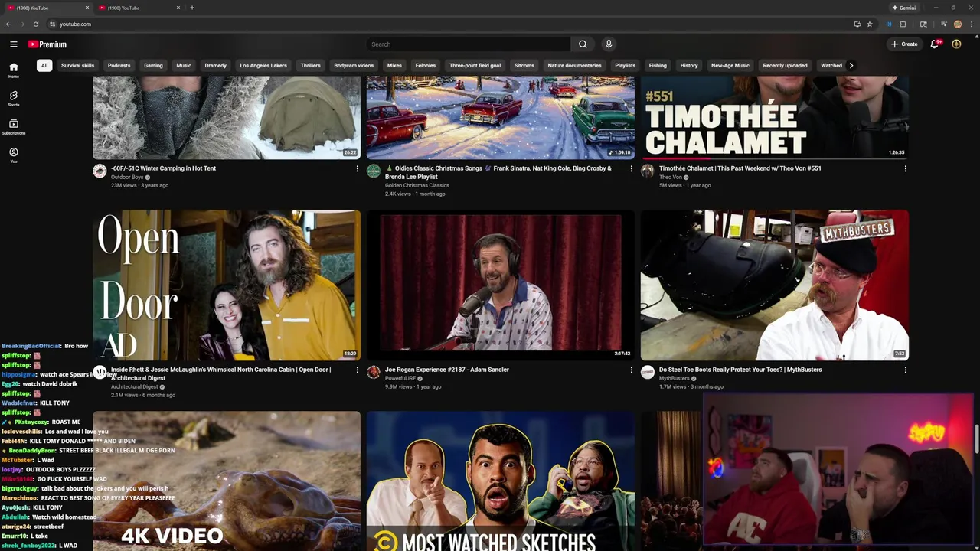Image resolution: width=980 pixels, height=551 pixels.
Task: Click the YouTube Premium logo
Action: click(47, 44)
